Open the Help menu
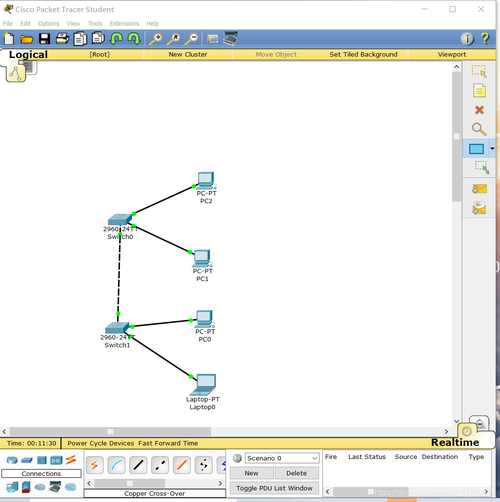500x502 pixels. pyautogui.click(x=153, y=23)
